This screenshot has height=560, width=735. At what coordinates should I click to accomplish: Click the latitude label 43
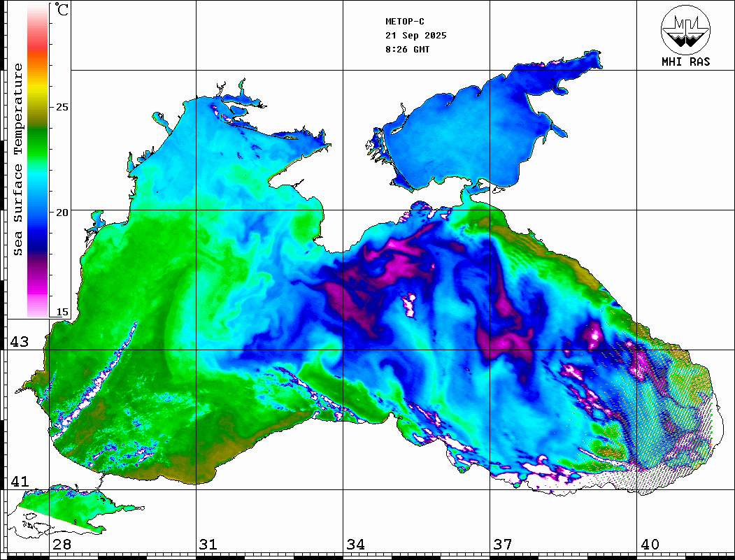coord(19,342)
